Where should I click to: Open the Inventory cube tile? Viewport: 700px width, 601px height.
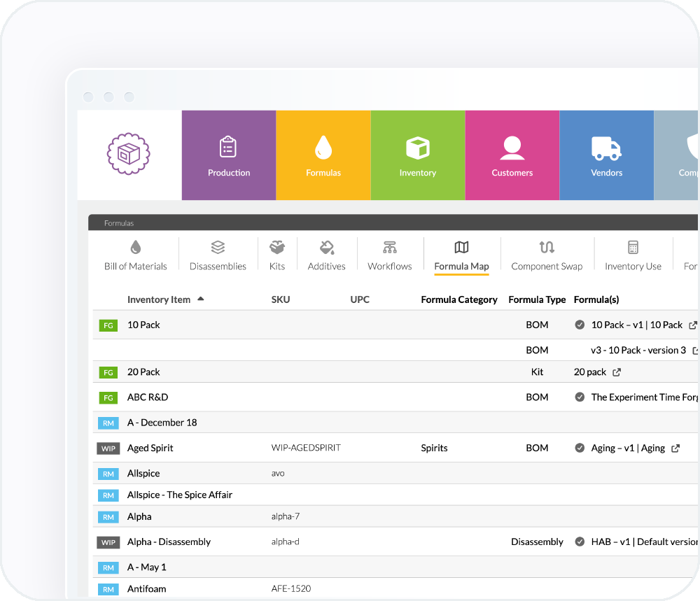[418, 155]
